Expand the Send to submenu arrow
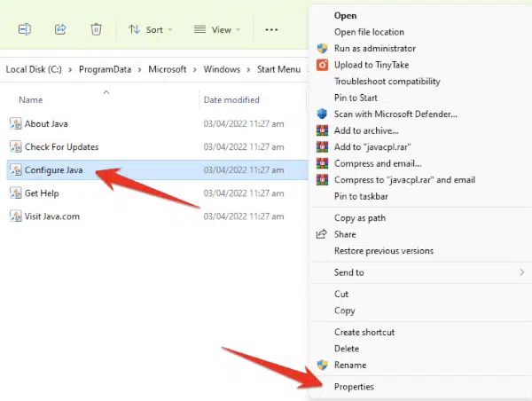532x401 pixels. pos(522,272)
